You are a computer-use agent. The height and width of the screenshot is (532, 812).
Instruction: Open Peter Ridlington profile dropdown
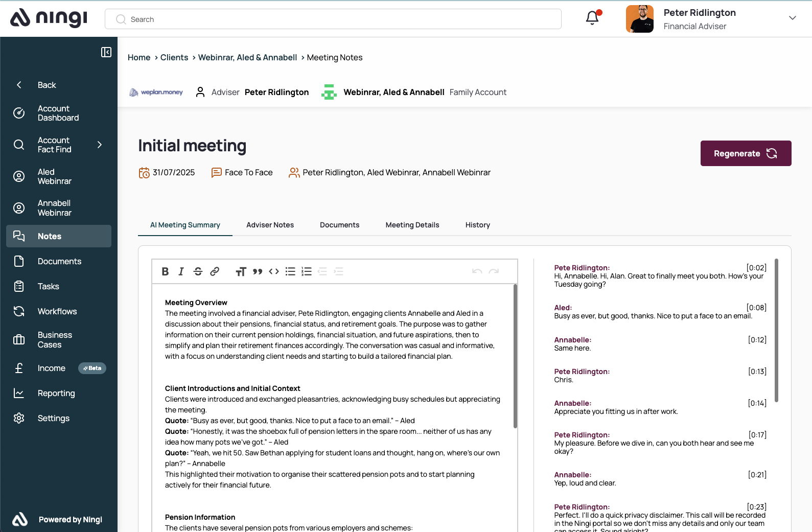[x=792, y=18]
